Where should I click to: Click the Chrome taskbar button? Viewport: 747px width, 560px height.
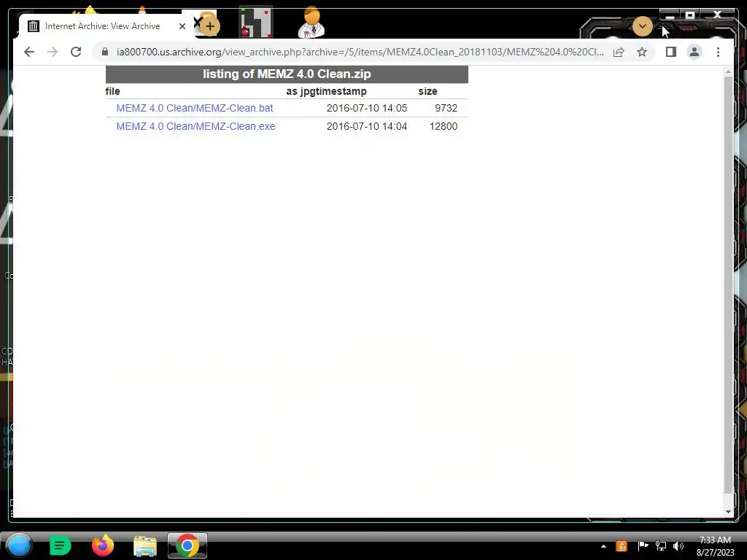click(187, 545)
